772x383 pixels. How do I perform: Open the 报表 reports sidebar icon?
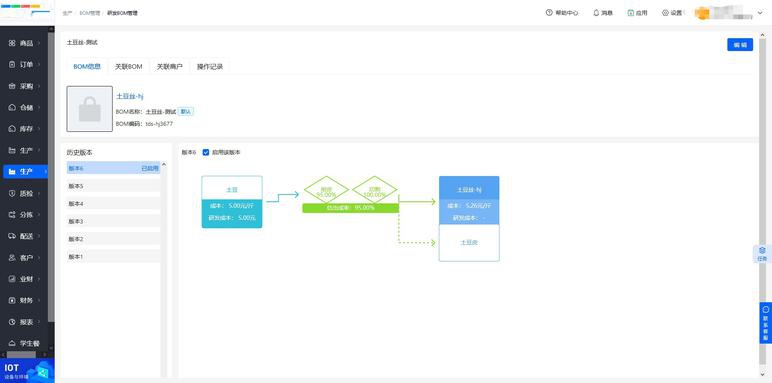pyautogui.click(x=12, y=321)
